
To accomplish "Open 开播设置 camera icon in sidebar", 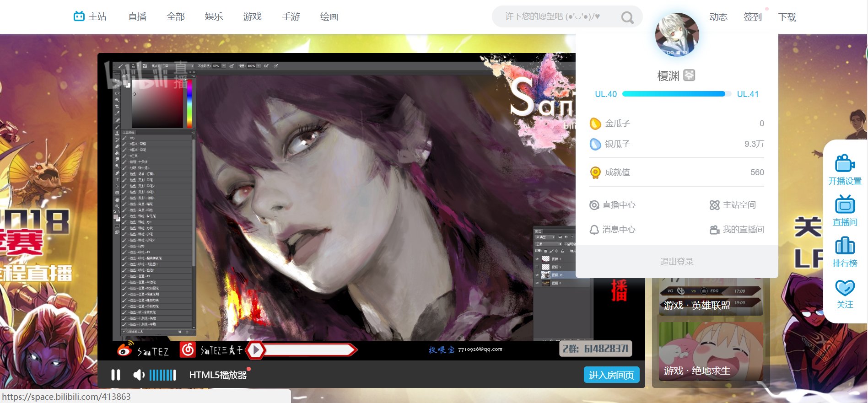I will pos(845,163).
